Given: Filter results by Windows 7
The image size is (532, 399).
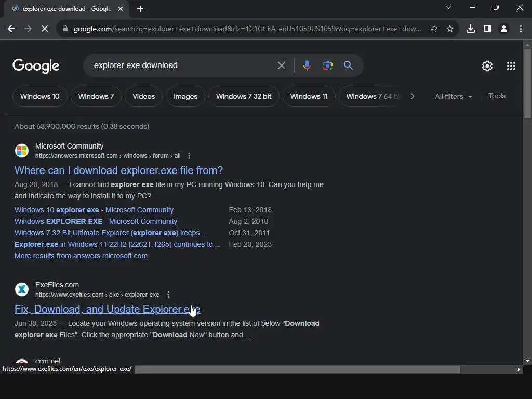Looking at the screenshot, I should pyautogui.click(x=96, y=96).
